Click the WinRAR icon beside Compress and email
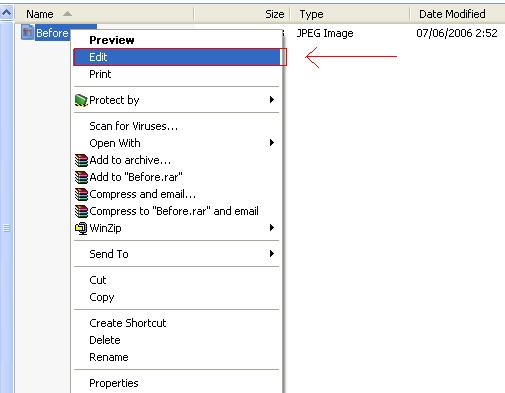This screenshot has height=393, width=505. click(x=81, y=194)
